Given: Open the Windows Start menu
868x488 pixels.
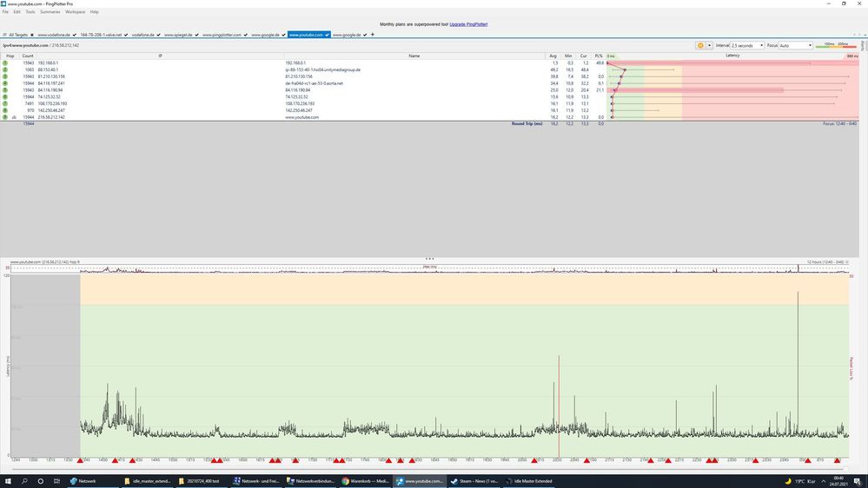Looking at the screenshot, I should [8, 481].
